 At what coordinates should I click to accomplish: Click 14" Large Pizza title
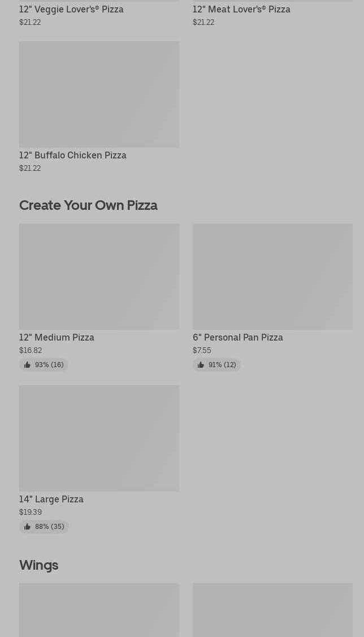coord(51,499)
